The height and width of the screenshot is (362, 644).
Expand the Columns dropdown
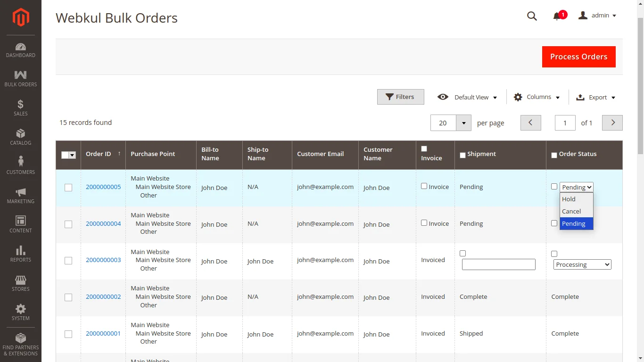point(537,97)
